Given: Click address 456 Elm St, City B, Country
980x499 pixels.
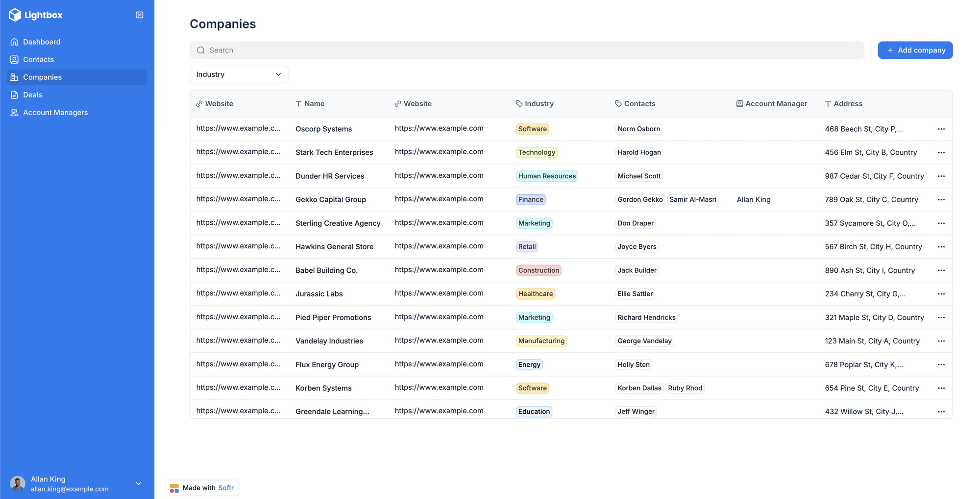Looking at the screenshot, I should [871, 152].
